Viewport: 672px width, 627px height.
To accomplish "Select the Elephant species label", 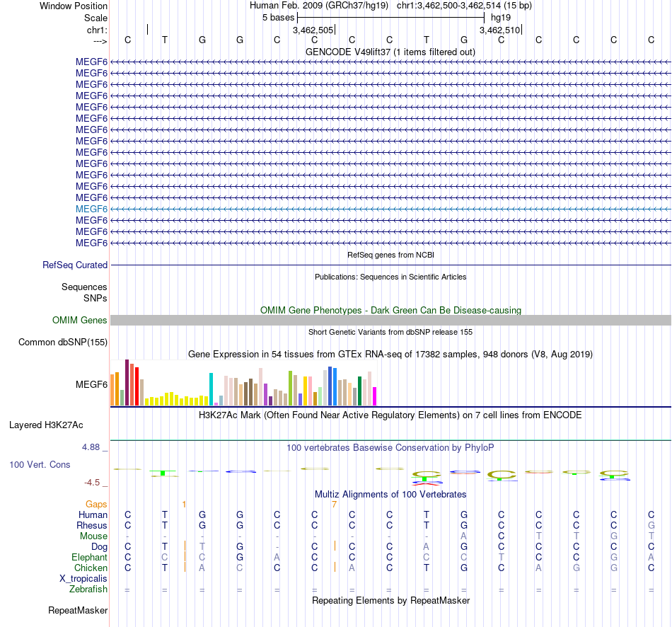I will tap(89, 557).
